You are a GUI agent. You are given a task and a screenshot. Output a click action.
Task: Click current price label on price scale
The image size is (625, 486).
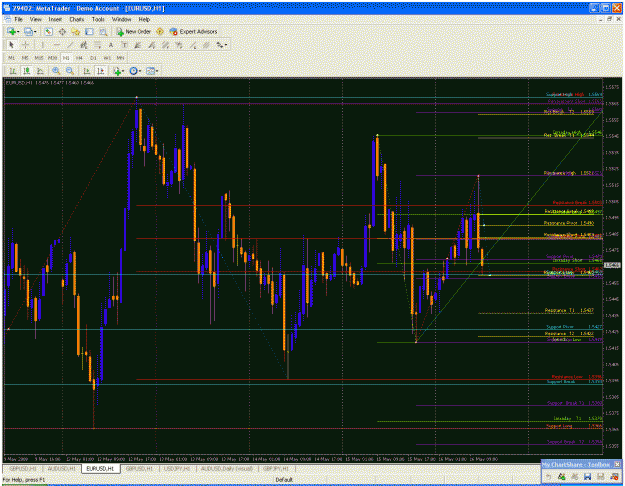612,265
